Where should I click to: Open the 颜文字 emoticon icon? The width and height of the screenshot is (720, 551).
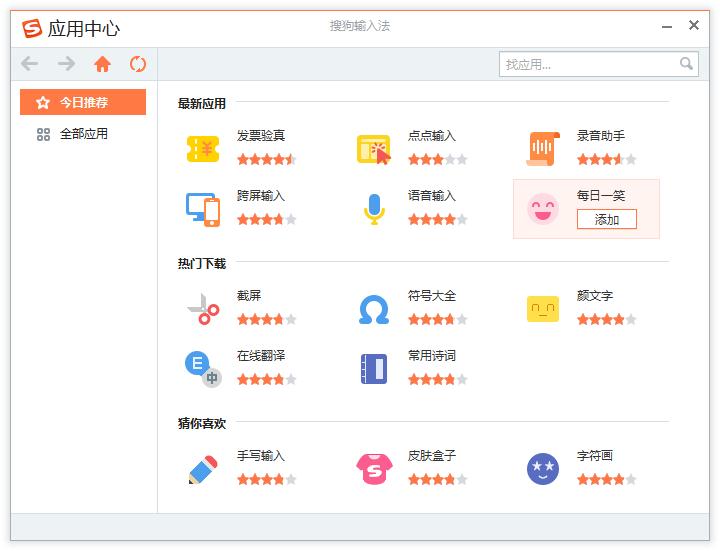(x=543, y=309)
